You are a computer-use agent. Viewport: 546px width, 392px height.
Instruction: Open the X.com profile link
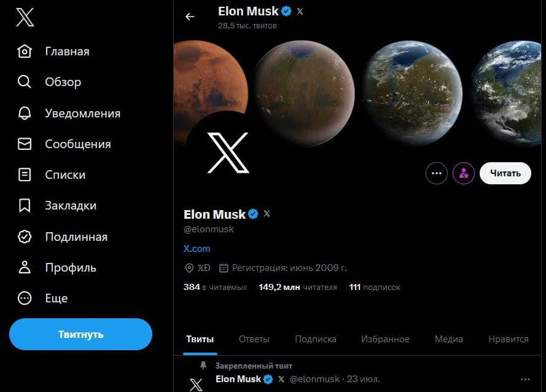click(197, 248)
